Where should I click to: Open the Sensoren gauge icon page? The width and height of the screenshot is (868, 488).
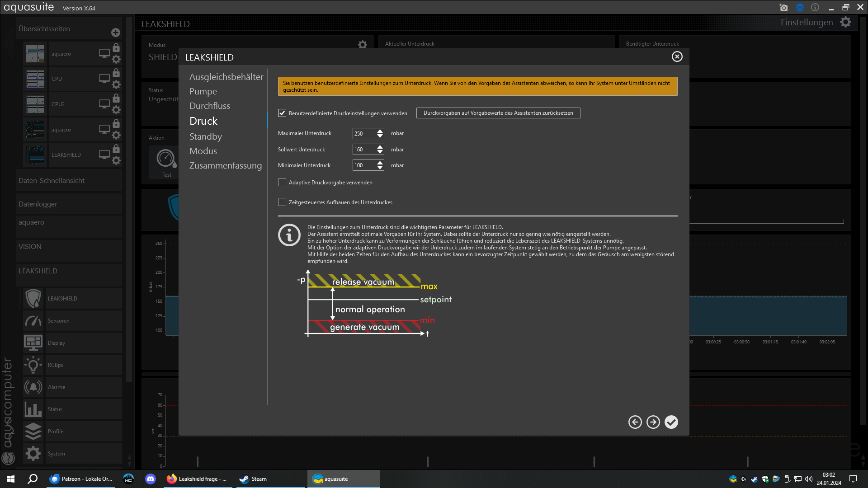tap(33, 321)
